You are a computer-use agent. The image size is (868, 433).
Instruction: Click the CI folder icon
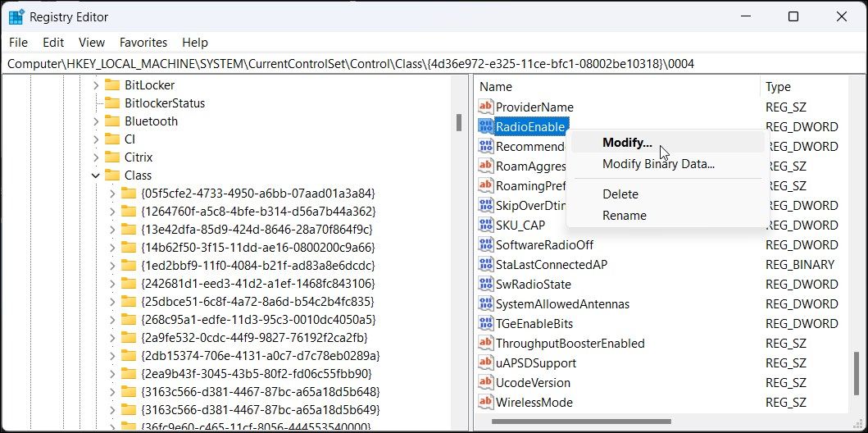(112, 139)
